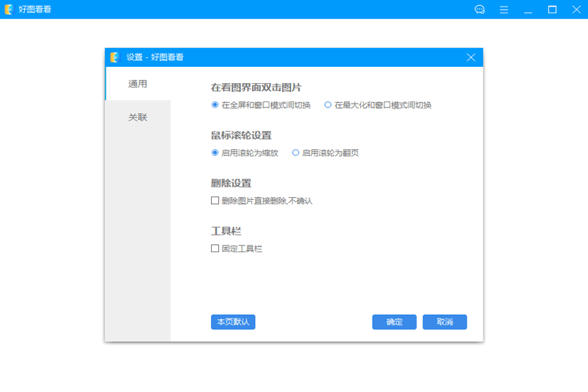Confirm settings with 确定 button

(x=394, y=322)
